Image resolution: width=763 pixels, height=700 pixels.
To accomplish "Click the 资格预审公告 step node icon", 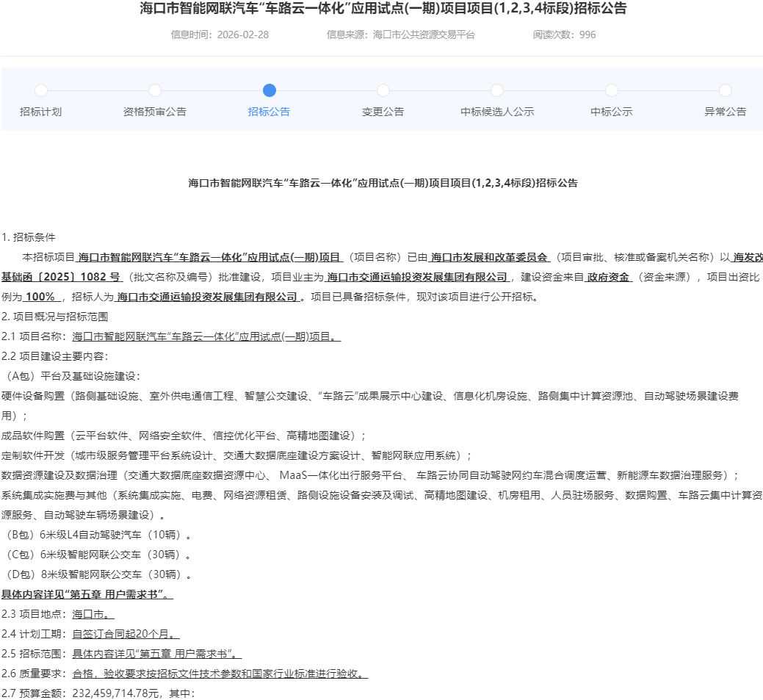I will (x=154, y=90).
